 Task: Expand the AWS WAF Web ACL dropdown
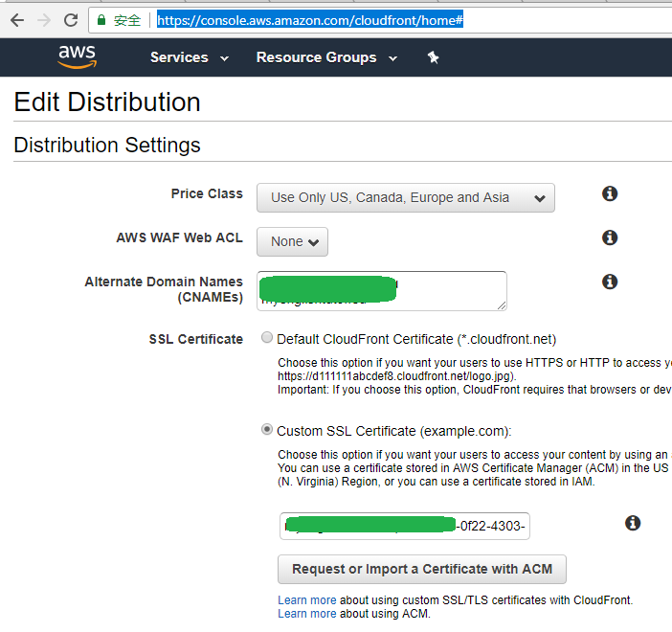[x=292, y=242]
